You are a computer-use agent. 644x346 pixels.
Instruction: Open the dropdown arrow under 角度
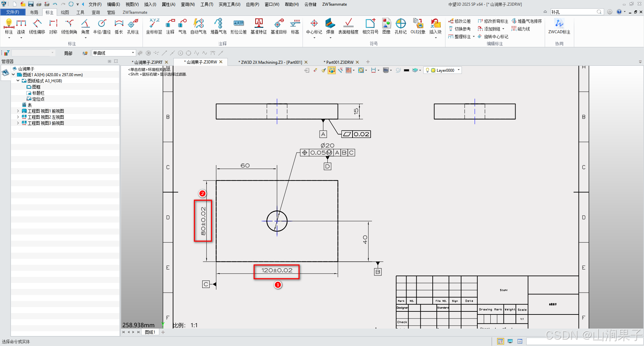click(x=86, y=38)
